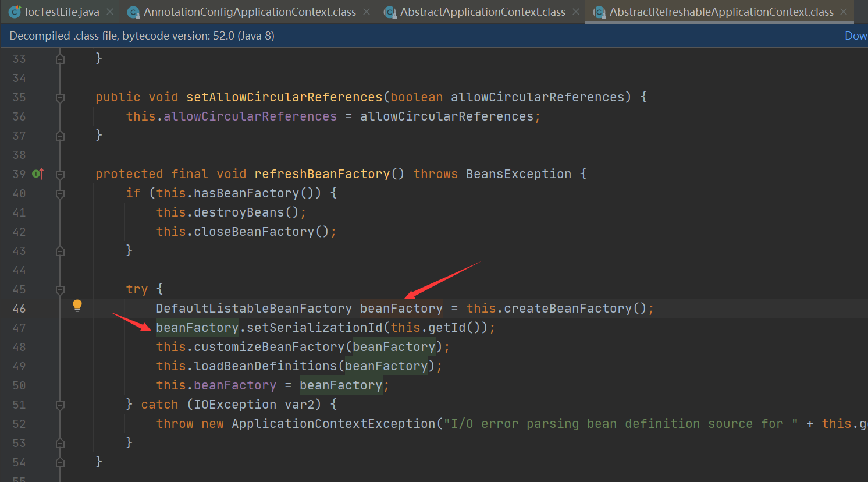Click line number 47 in the gutter
The image size is (868, 482).
(19, 328)
